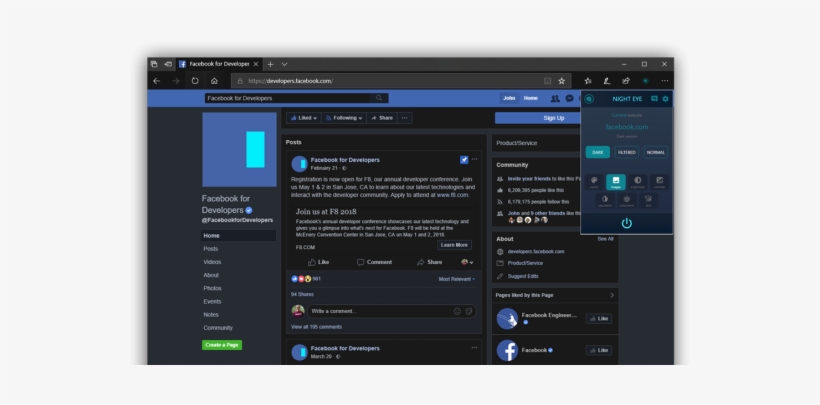Viewport: 820px width, 405px height.
Task: Toggle the images option in Night Eye
Action: tap(616, 182)
